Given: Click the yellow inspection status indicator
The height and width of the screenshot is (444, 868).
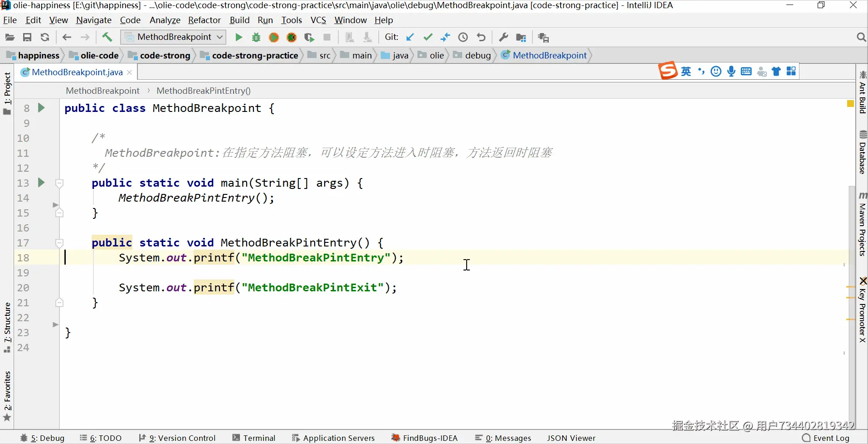Looking at the screenshot, I should pyautogui.click(x=850, y=104).
